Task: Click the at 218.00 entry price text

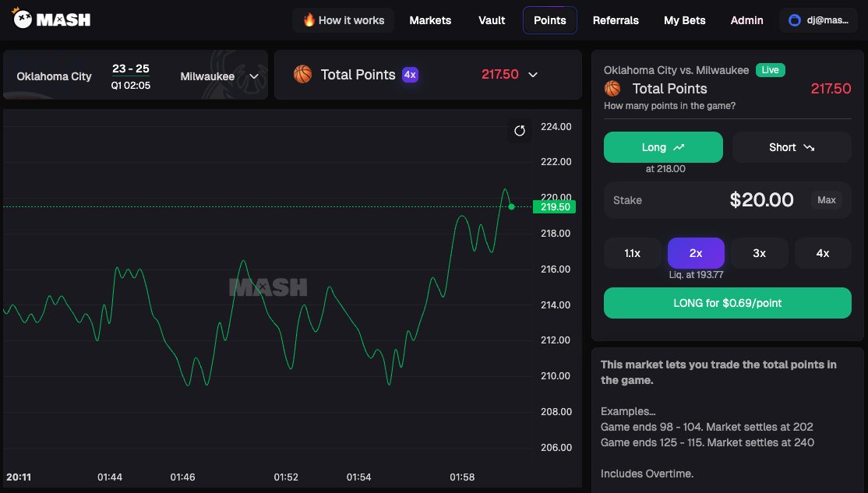Action: [665, 169]
